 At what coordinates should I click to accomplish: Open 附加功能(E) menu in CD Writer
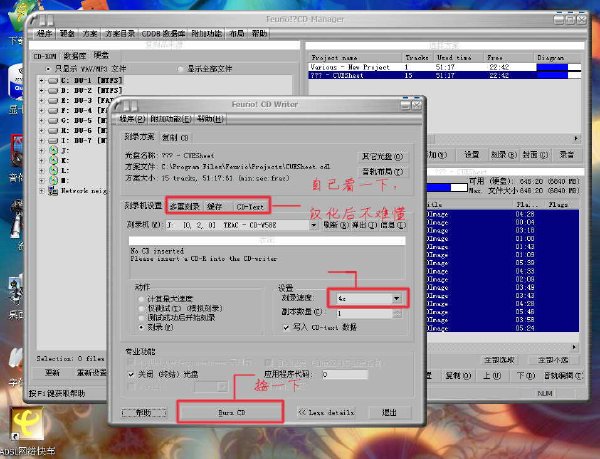click(x=170, y=119)
